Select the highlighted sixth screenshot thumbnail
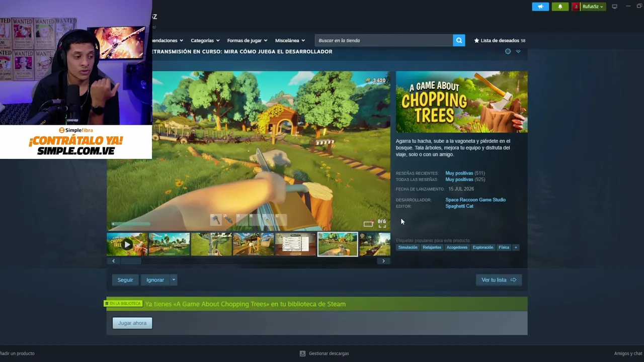This screenshot has height=362, width=644. 338,244
